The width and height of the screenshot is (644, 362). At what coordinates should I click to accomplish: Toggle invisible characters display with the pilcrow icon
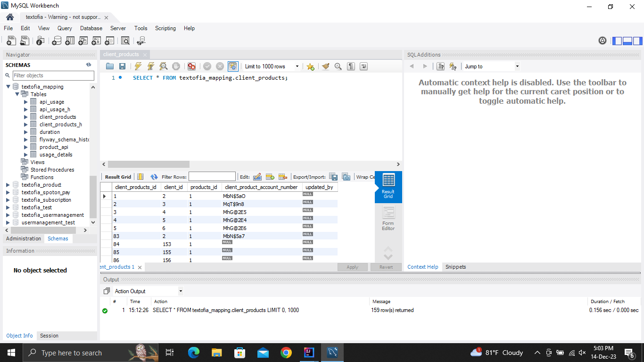coord(351,66)
